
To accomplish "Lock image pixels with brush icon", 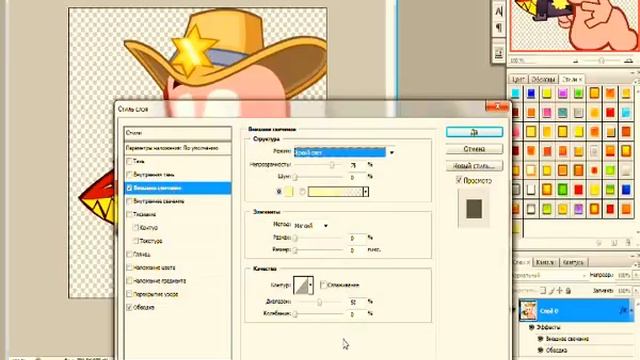I will click(x=551, y=291).
